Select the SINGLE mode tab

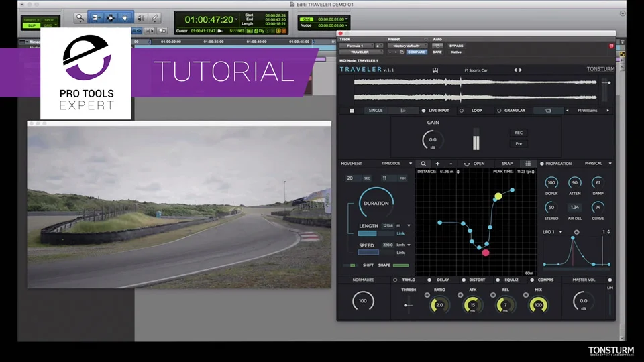pos(376,111)
